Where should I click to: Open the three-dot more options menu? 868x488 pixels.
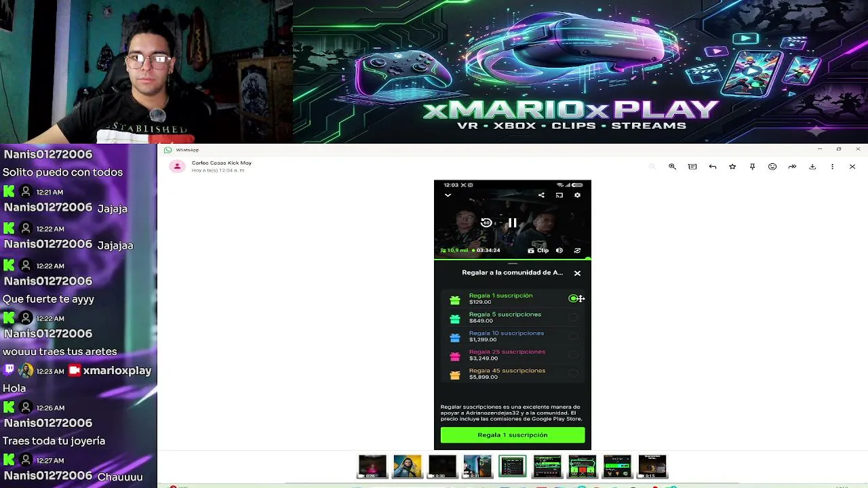click(x=832, y=167)
